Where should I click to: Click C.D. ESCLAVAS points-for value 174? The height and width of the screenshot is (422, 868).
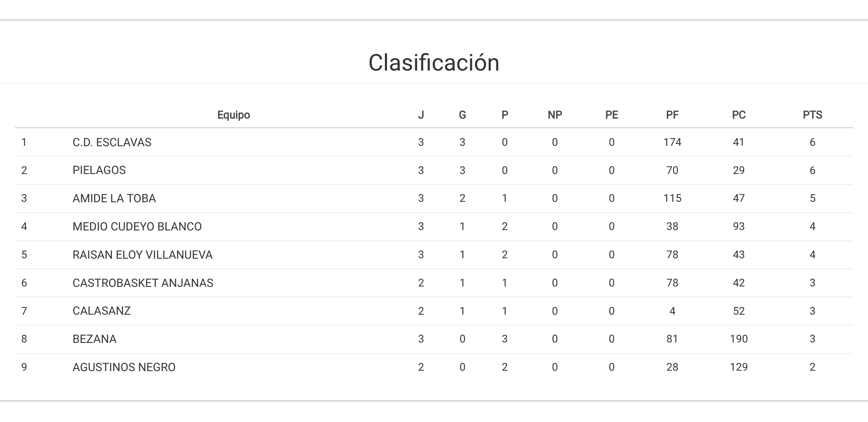(x=672, y=142)
